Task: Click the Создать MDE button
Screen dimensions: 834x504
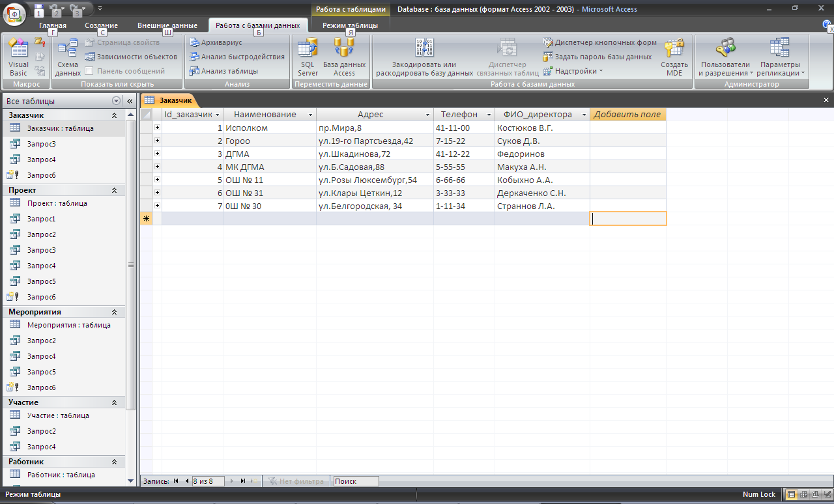Action: pos(674,57)
